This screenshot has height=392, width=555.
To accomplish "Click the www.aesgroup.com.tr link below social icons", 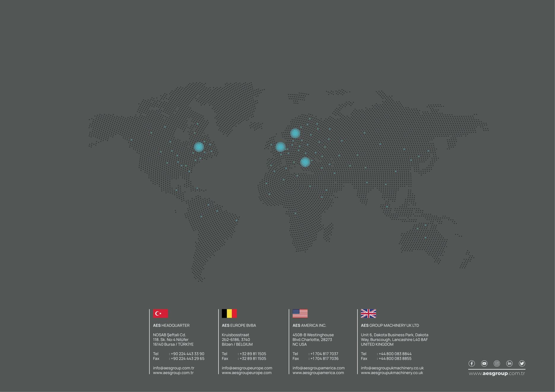I will (497, 373).
